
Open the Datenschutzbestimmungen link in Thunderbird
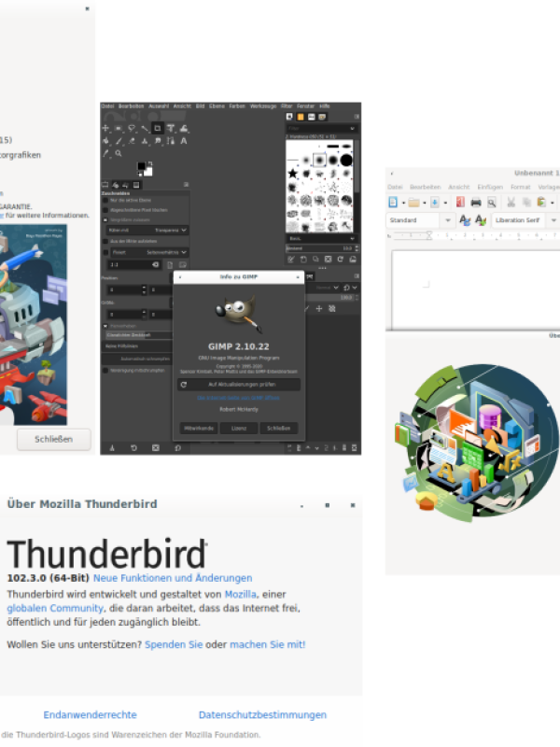tap(262, 715)
